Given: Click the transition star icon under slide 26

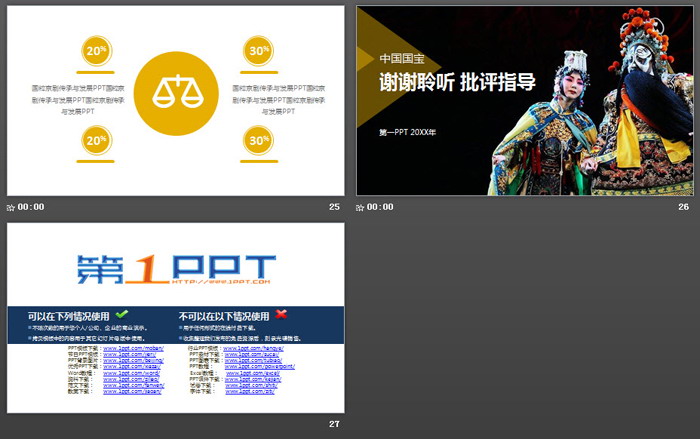Looking at the screenshot, I should click(360, 207).
